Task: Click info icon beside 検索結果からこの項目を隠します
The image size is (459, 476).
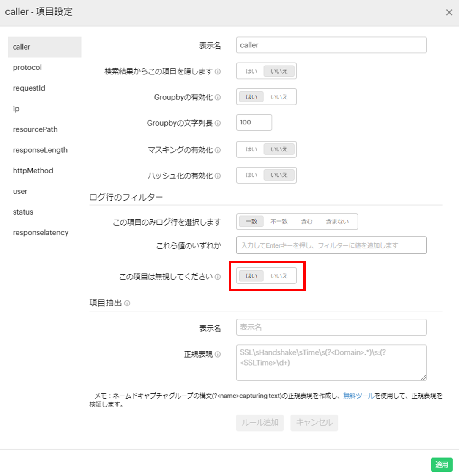Action: coord(218,72)
